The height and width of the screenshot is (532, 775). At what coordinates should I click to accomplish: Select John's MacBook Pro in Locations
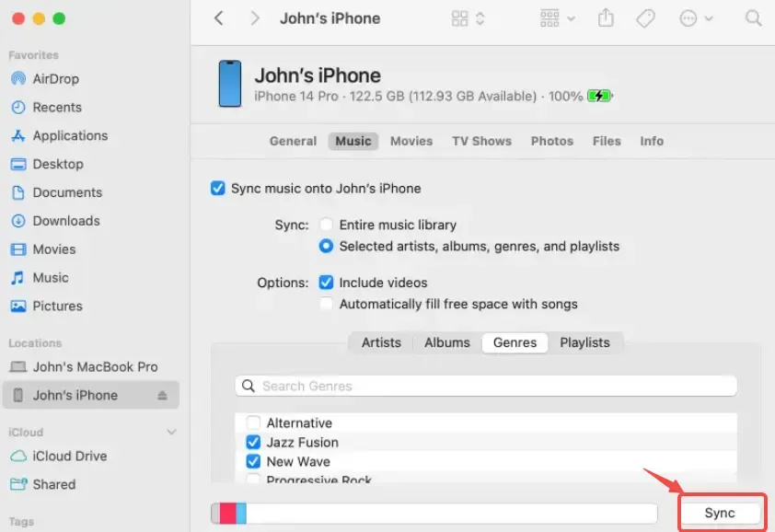pyautogui.click(x=95, y=367)
